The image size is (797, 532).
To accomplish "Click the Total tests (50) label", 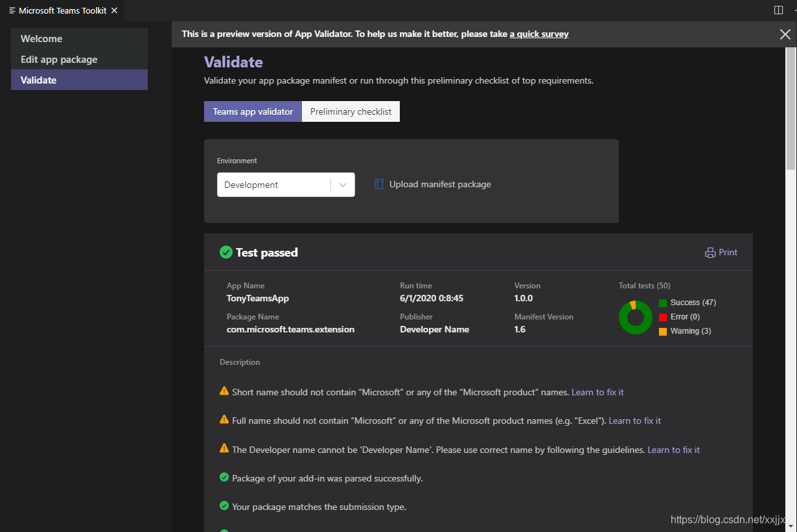I will tap(645, 286).
